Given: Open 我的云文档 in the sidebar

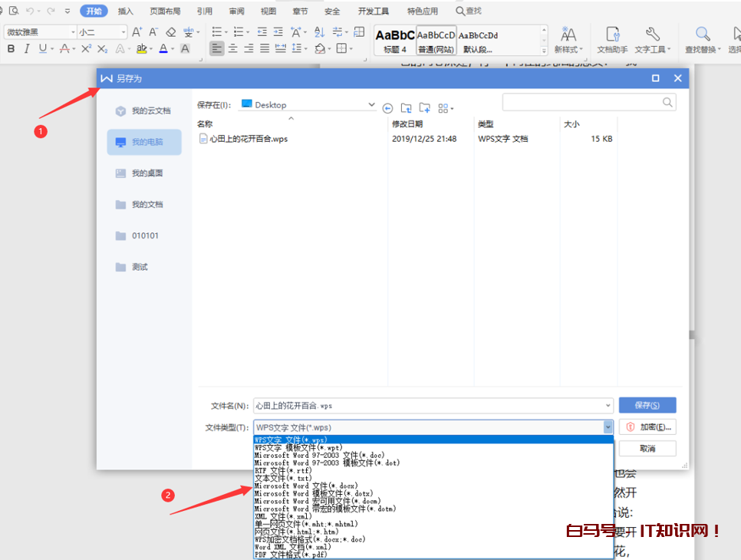Looking at the screenshot, I should 144,111.
